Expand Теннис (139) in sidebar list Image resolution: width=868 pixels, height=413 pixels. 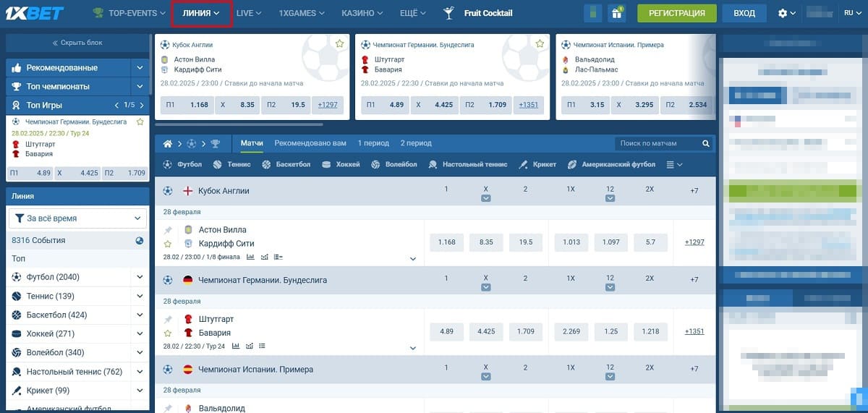pyautogui.click(x=140, y=296)
